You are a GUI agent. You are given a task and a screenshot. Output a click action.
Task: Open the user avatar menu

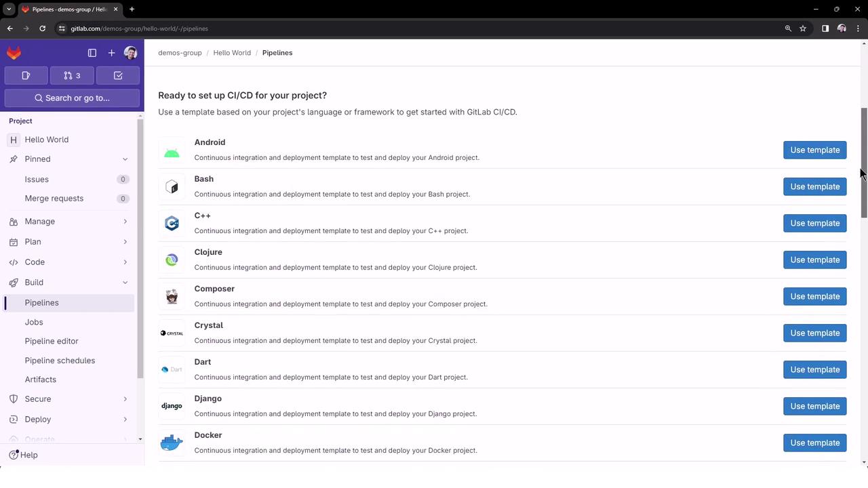pyautogui.click(x=131, y=53)
